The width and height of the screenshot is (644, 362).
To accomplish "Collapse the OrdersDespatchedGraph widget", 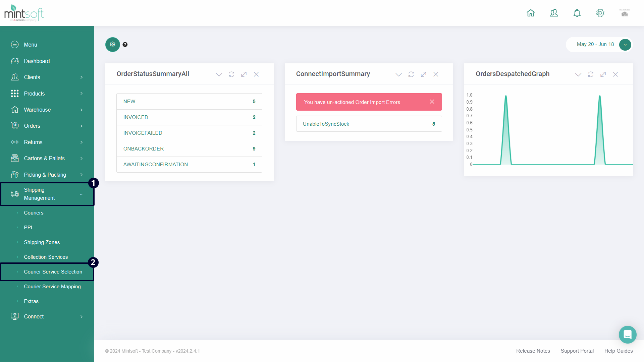I will [x=578, y=74].
